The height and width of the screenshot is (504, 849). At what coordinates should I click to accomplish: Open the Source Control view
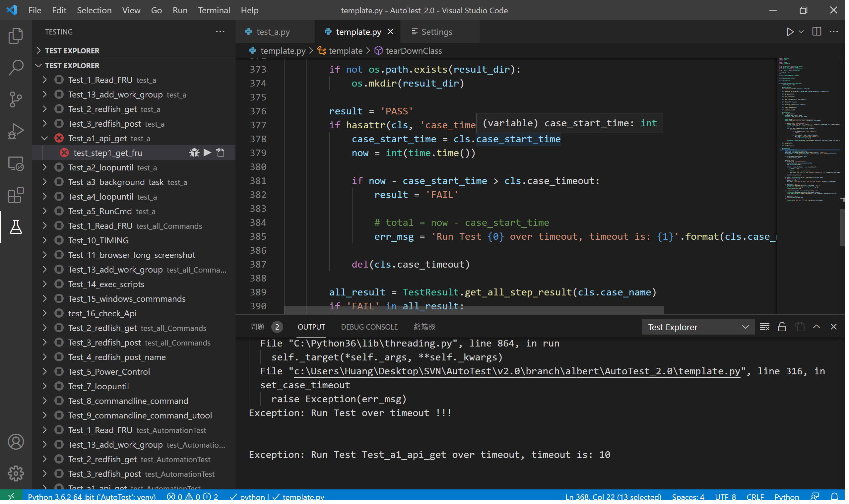tap(15, 99)
